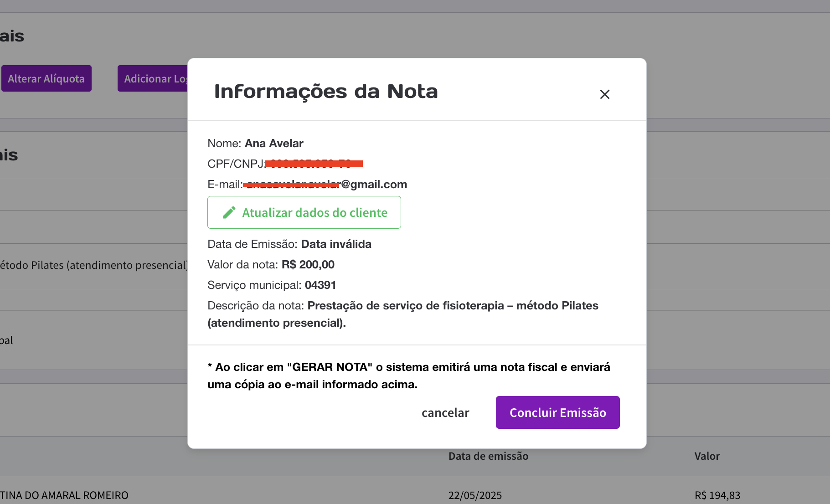Confirm with the Concluir Emissão button
Viewport: 830px width, 504px height.
pos(557,413)
